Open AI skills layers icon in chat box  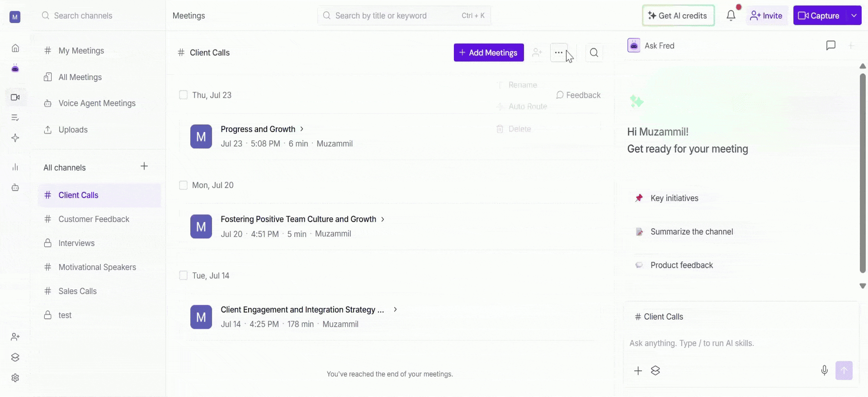click(x=656, y=371)
